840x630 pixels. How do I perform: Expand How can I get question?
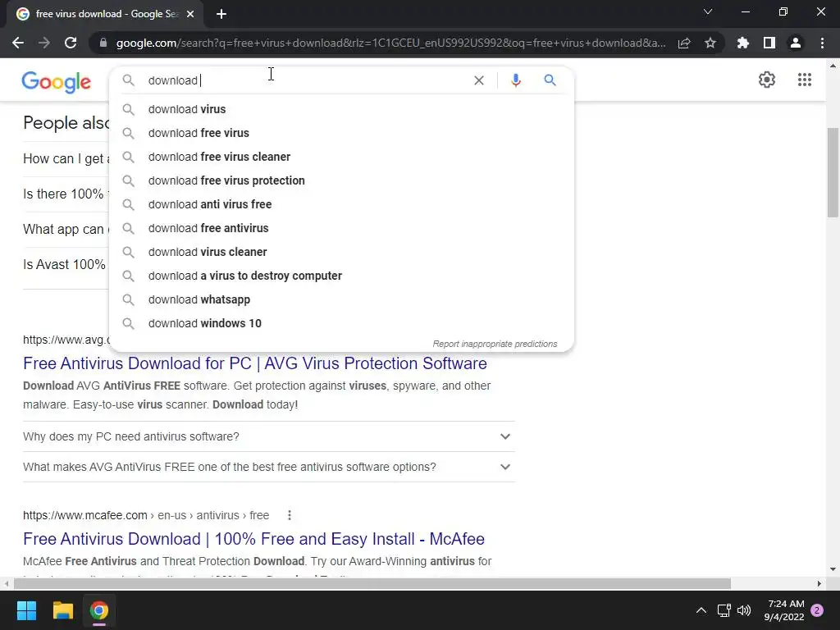[x=66, y=158]
